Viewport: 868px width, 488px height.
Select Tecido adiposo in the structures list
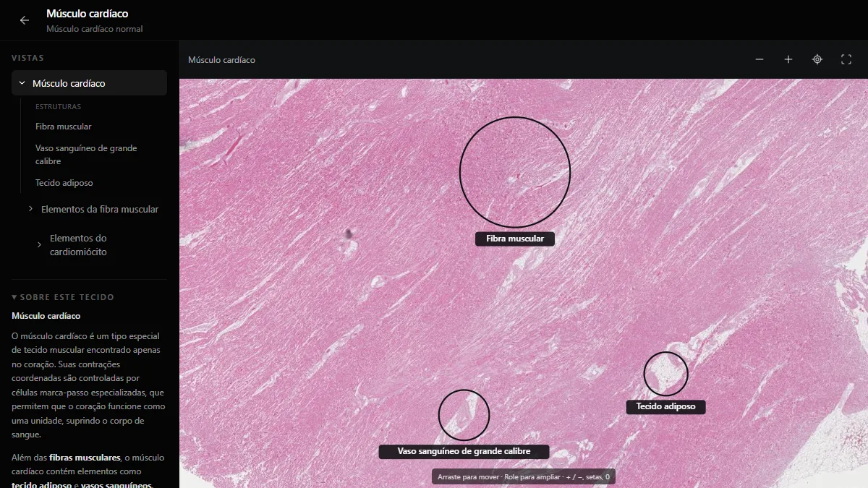tap(64, 183)
